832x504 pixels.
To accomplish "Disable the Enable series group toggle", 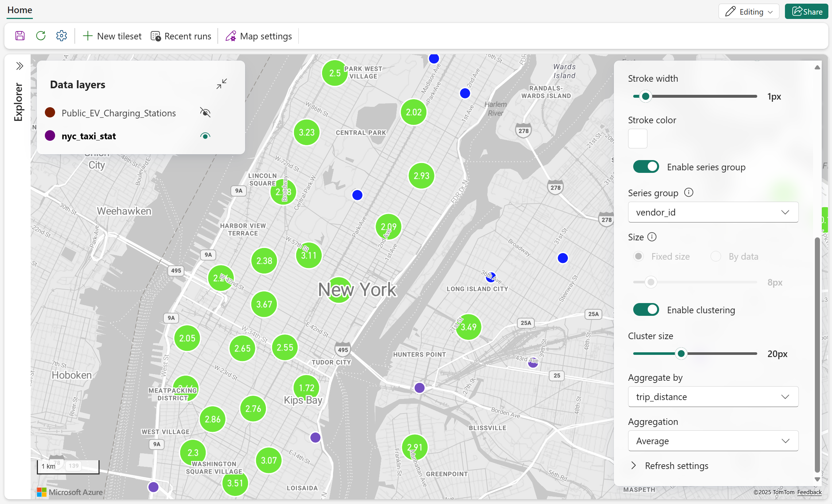I will tap(646, 167).
